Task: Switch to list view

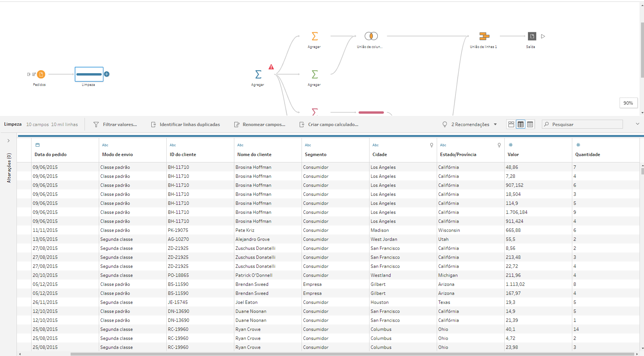Action: point(530,125)
